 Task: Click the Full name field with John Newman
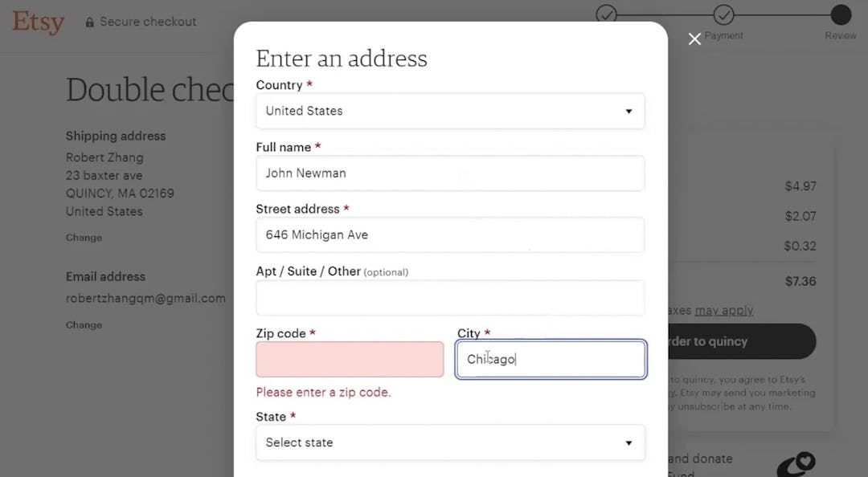[x=450, y=173]
